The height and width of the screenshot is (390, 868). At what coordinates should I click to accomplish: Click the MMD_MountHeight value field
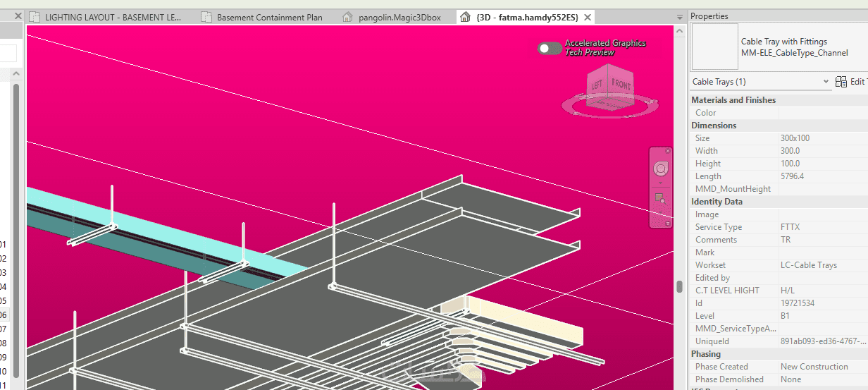click(823, 189)
